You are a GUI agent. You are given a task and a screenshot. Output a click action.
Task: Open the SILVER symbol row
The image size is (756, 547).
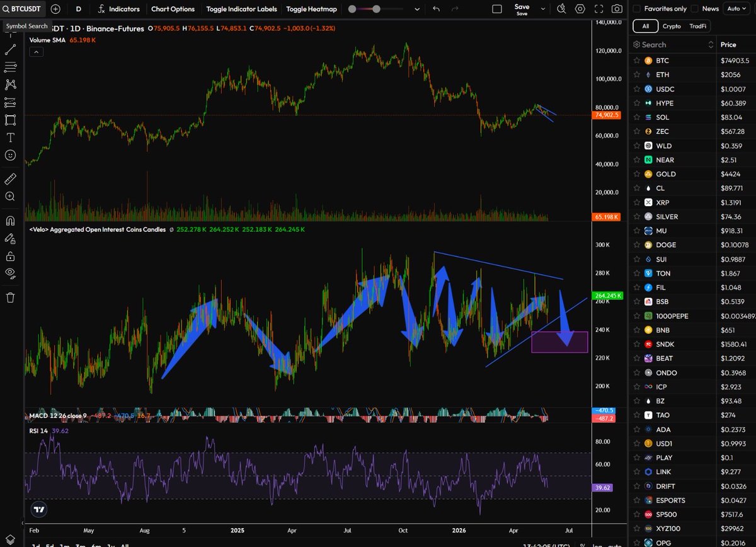pos(692,216)
